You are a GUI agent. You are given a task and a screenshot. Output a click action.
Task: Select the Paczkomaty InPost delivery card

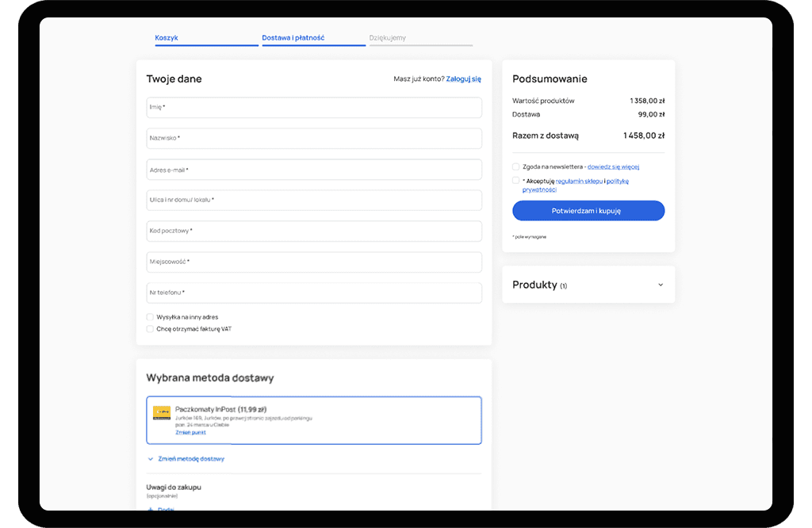314,420
